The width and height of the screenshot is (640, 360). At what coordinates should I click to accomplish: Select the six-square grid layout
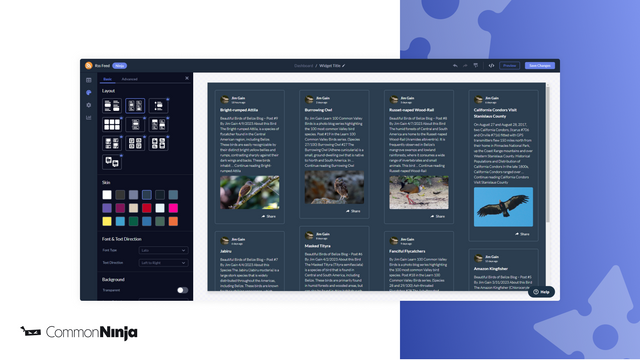coord(112,124)
